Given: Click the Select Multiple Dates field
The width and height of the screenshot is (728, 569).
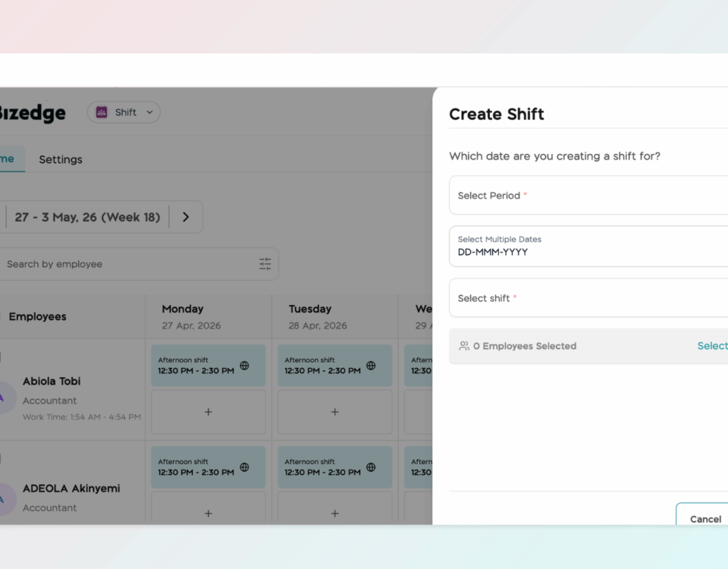Looking at the screenshot, I should click(x=588, y=247).
